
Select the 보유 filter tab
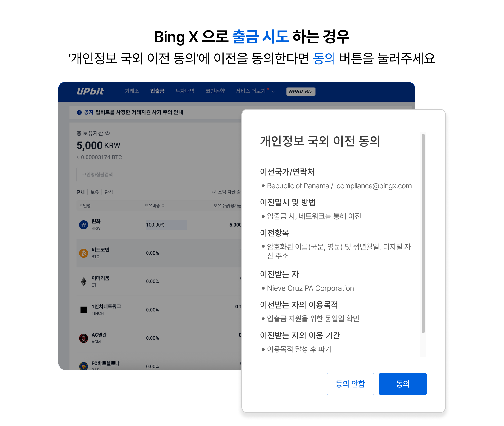click(x=95, y=192)
